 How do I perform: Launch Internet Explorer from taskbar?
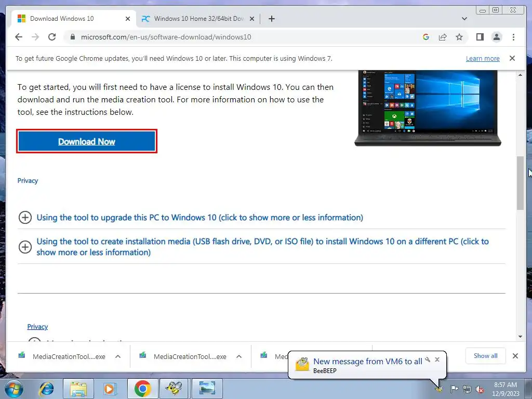coord(46,389)
